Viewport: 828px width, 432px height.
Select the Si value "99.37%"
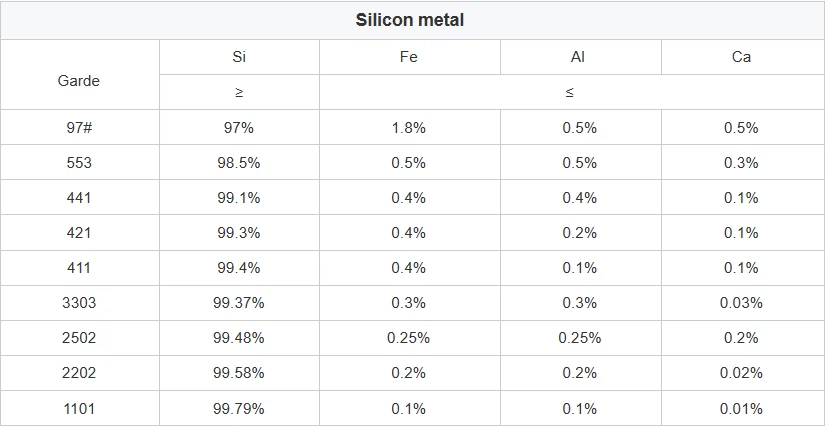239,303
